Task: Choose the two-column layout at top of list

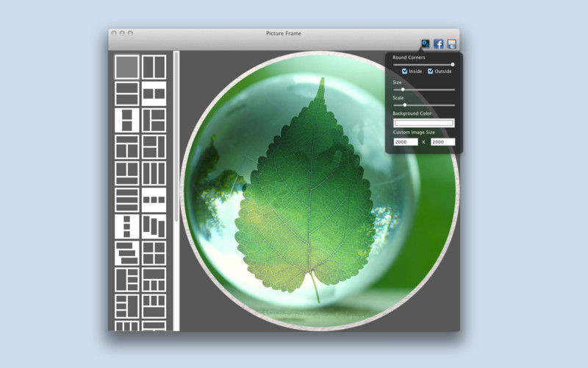Action: (154, 67)
